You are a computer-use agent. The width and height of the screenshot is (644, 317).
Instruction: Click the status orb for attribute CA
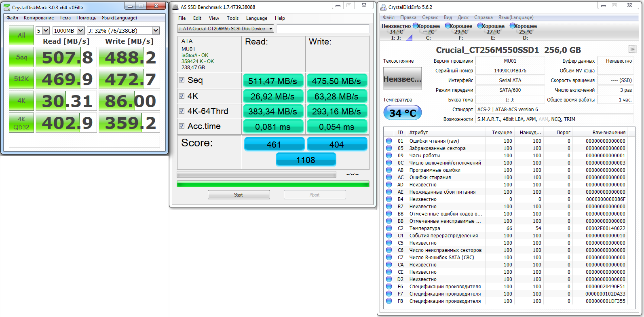[x=389, y=264]
